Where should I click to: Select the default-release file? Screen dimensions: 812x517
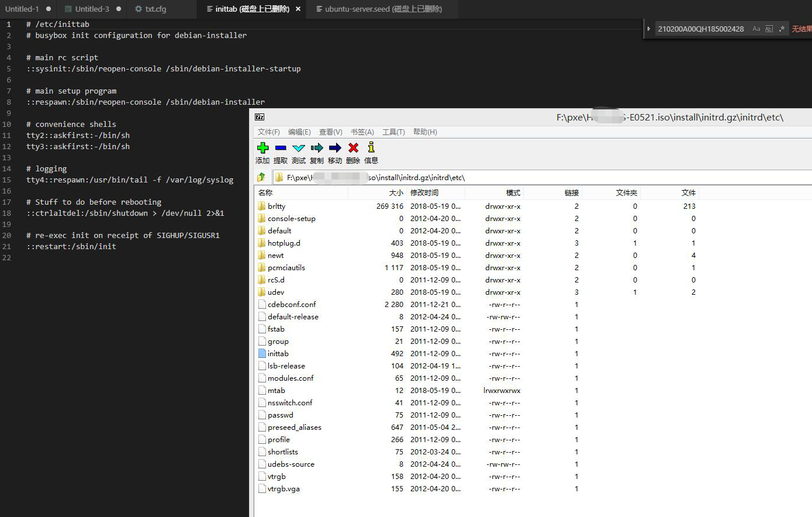pos(293,316)
